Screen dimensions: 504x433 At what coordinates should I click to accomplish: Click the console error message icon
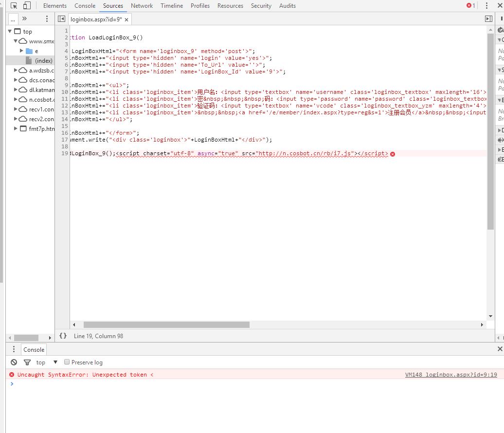(12, 375)
